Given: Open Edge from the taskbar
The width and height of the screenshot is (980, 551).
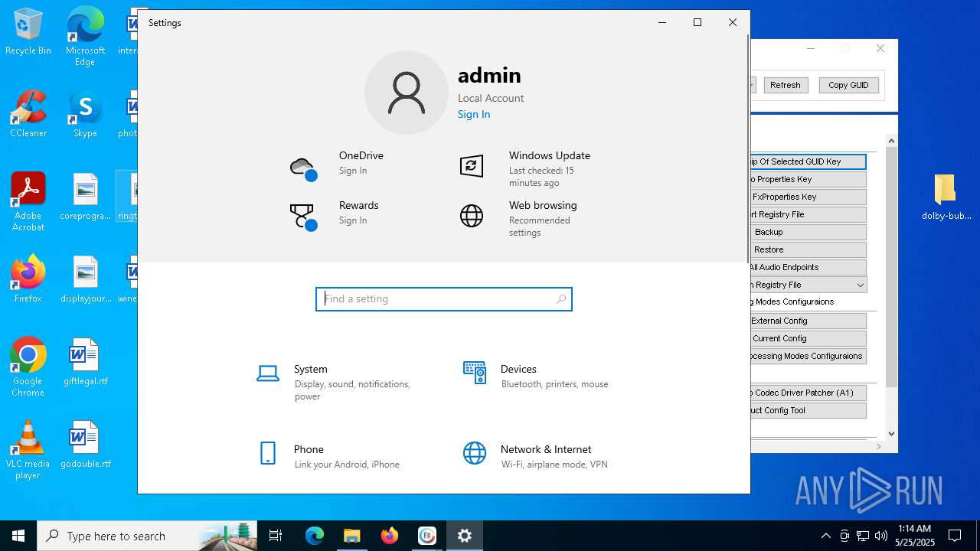Looking at the screenshot, I should [315, 536].
